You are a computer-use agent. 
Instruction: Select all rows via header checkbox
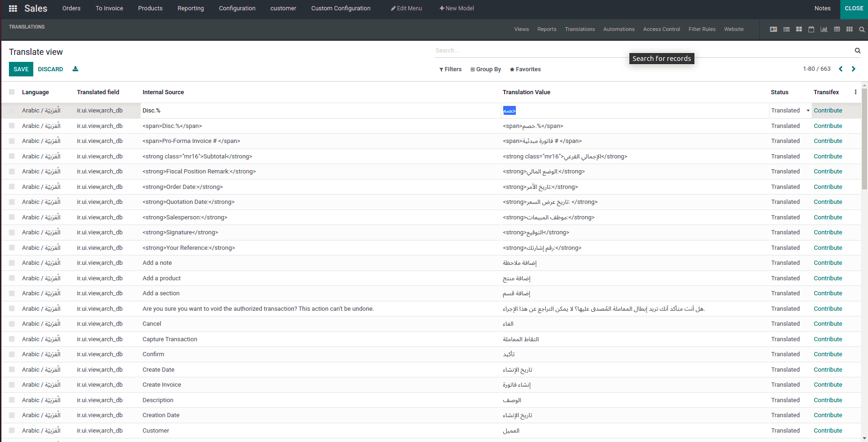tap(12, 92)
